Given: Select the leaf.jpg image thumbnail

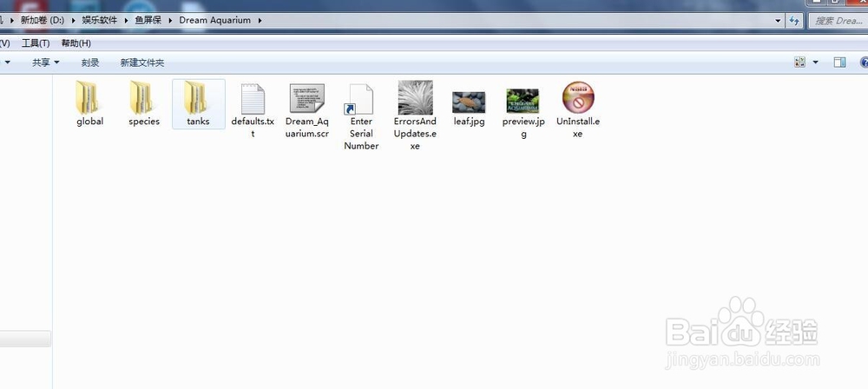Looking at the screenshot, I should (x=469, y=102).
